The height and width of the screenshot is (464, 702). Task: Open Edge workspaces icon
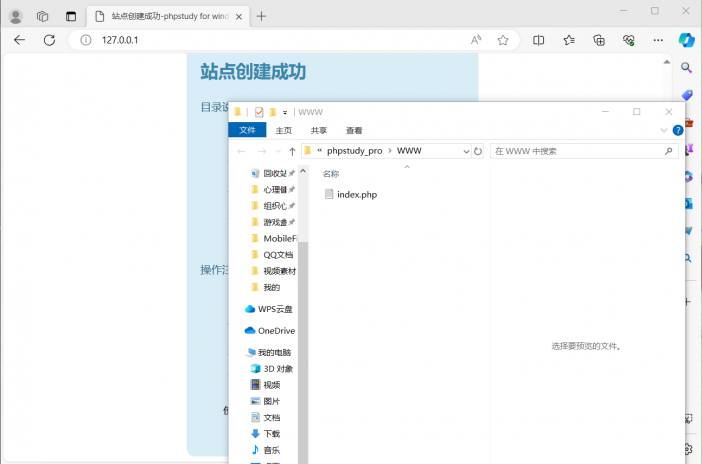click(43, 17)
